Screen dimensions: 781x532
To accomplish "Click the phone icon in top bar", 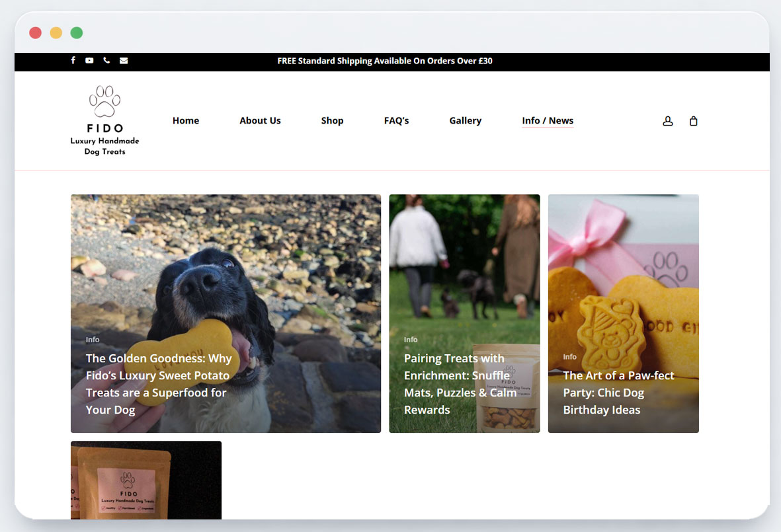I will pyautogui.click(x=106, y=61).
